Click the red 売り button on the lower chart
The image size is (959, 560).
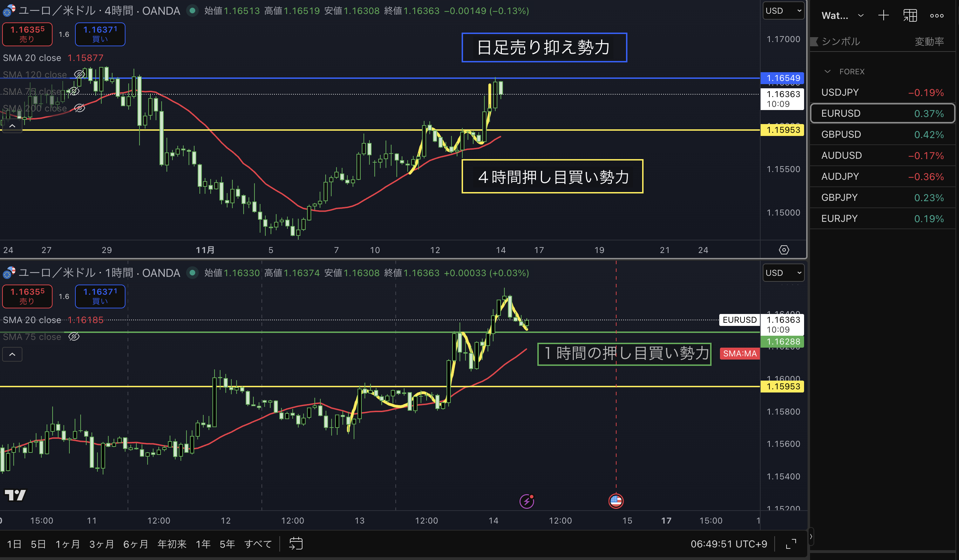27,296
